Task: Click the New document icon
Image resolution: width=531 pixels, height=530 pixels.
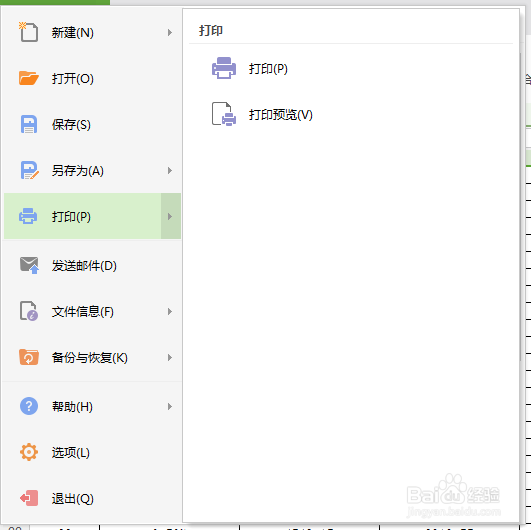Action: (x=28, y=32)
